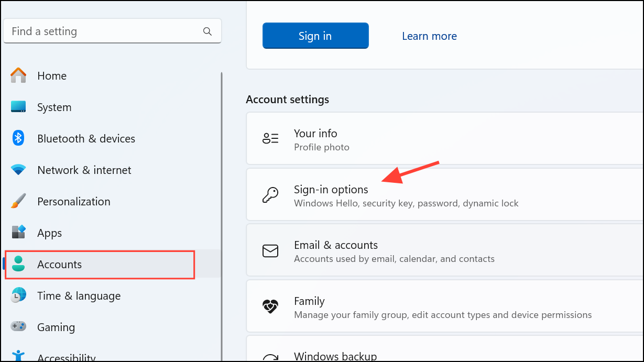The height and width of the screenshot is (362, 644).
Task: Click the search magnifier in Find a setting
Action: click(x=208, y=31)
